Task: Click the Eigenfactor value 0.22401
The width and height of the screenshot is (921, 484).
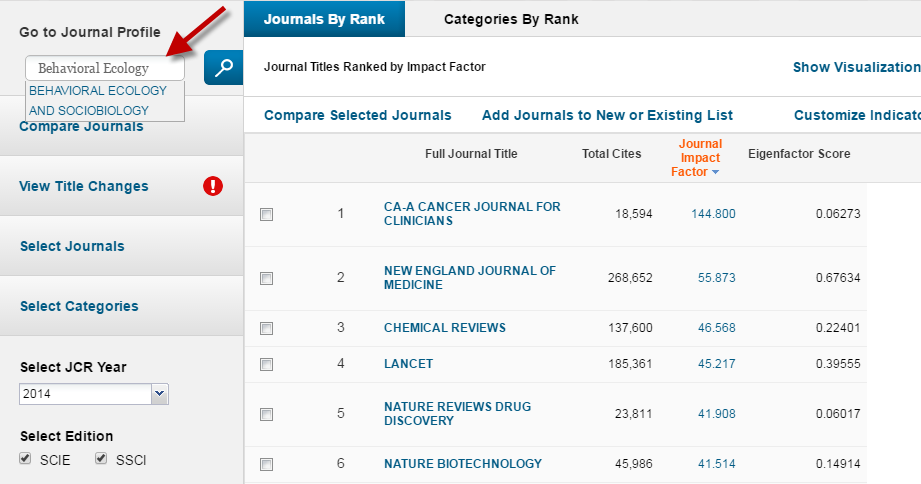Action: [x=838, y=328]
